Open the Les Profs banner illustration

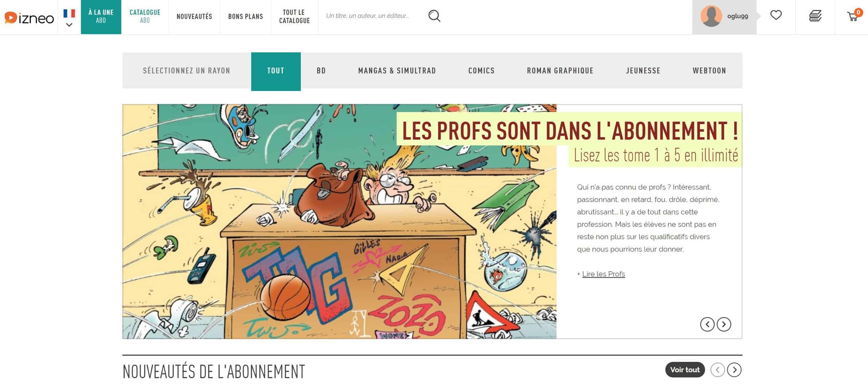(339, 221)
